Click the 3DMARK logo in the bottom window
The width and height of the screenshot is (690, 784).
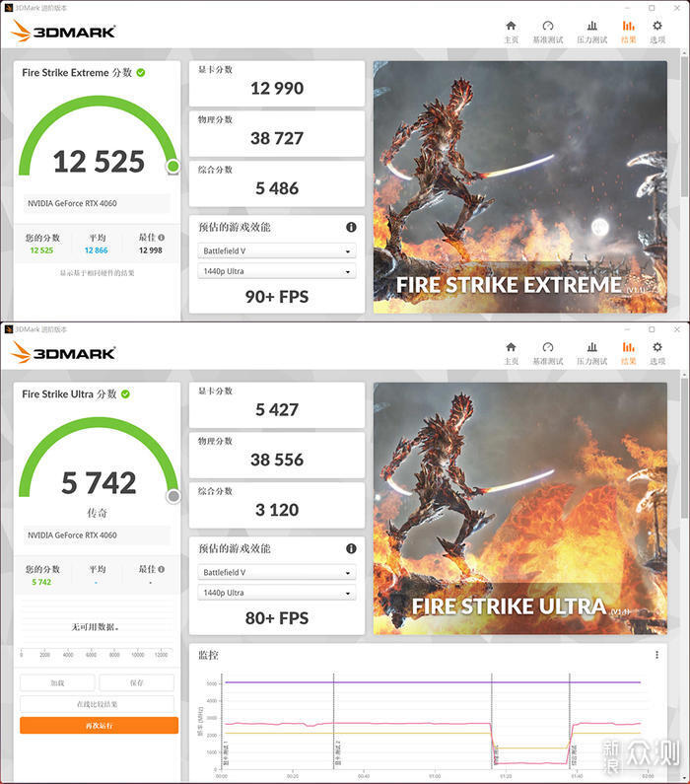point(63,353)
